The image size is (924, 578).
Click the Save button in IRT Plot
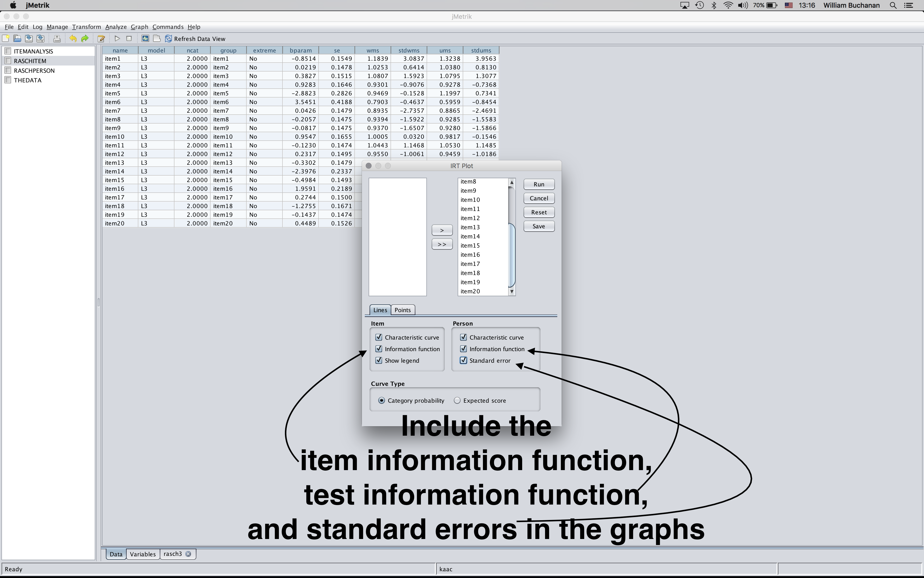tap(539, 226)
